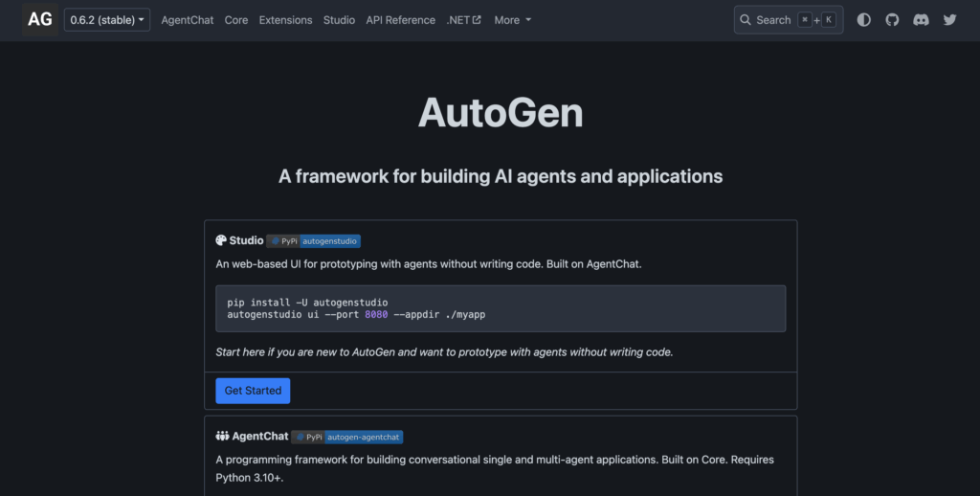Toggle the light/dark theme switcher

864,20
